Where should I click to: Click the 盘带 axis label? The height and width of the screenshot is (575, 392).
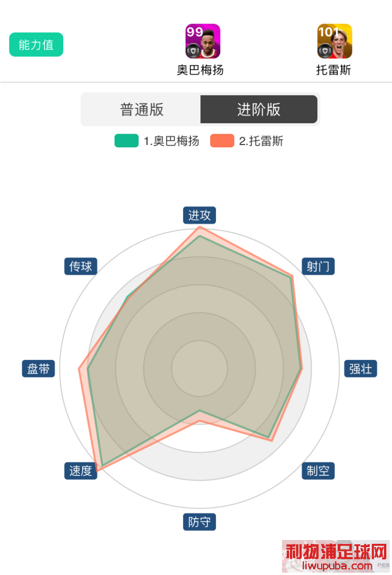pos(38,369)
